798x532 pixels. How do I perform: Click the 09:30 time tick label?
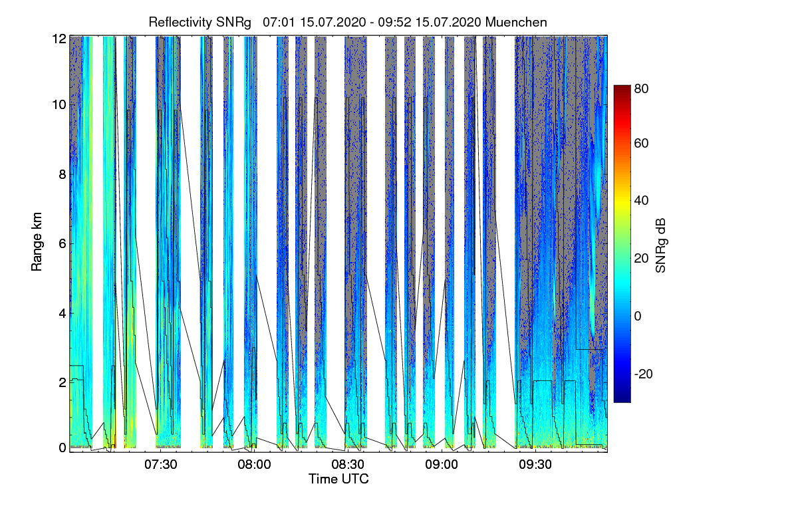click(536, 465)
